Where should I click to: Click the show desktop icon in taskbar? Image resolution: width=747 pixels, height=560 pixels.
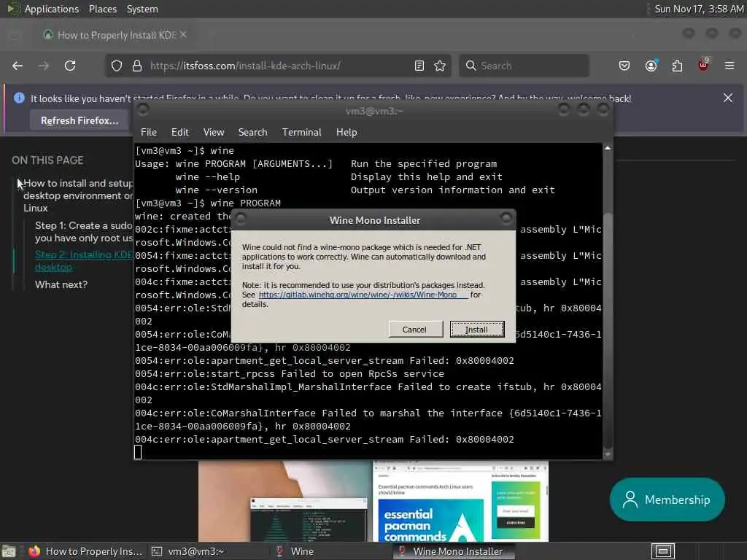coord(9,551)
